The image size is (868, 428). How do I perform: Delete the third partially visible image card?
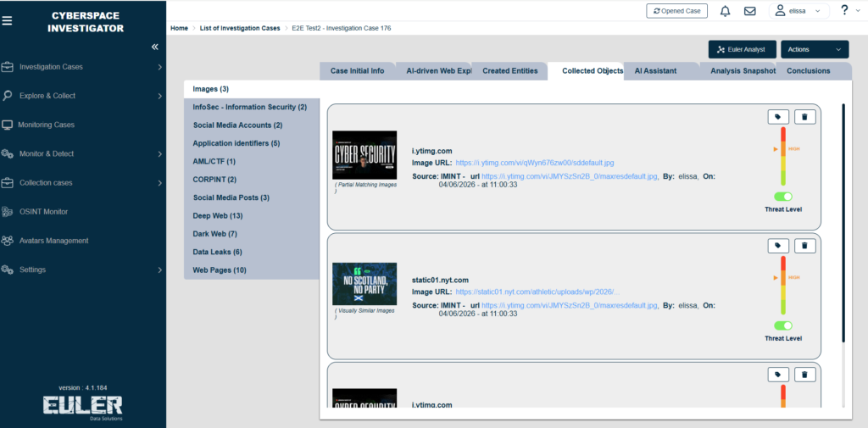805,375
